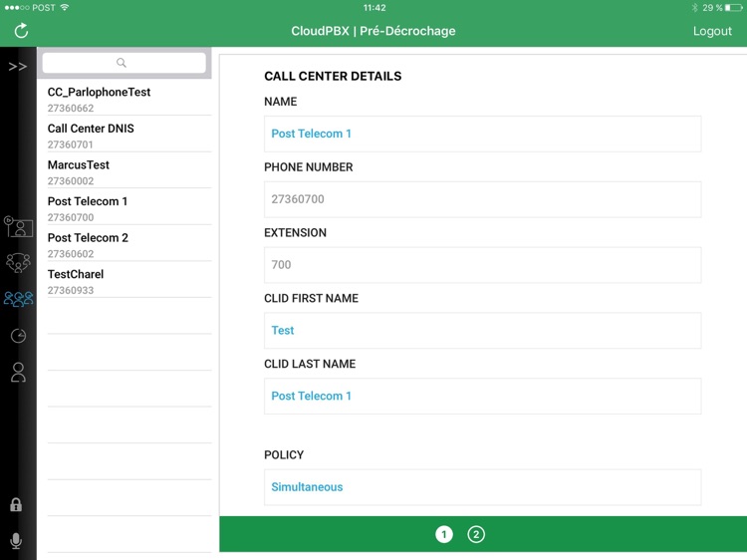Open the Policy dropdown Simultaneous
747x560 pixels.
tap(483, 487)
